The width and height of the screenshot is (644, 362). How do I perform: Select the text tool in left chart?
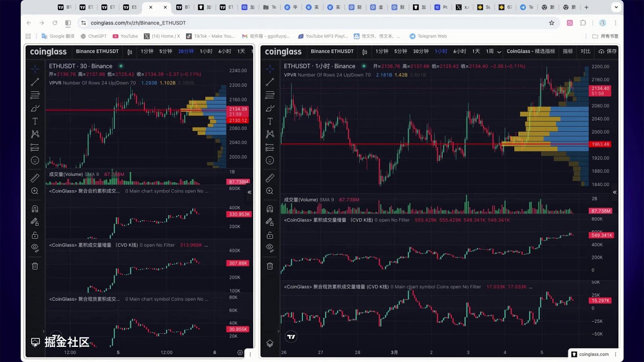35,121
